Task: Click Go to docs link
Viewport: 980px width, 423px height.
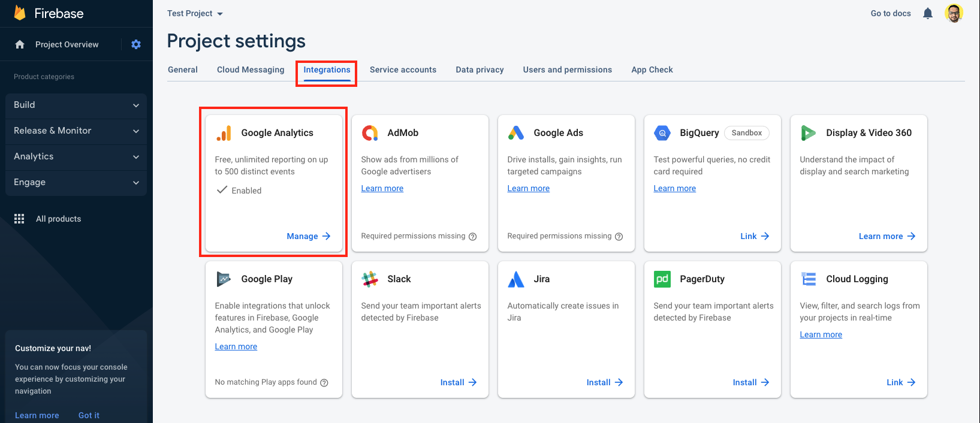Action: click(x=890, y=13)
